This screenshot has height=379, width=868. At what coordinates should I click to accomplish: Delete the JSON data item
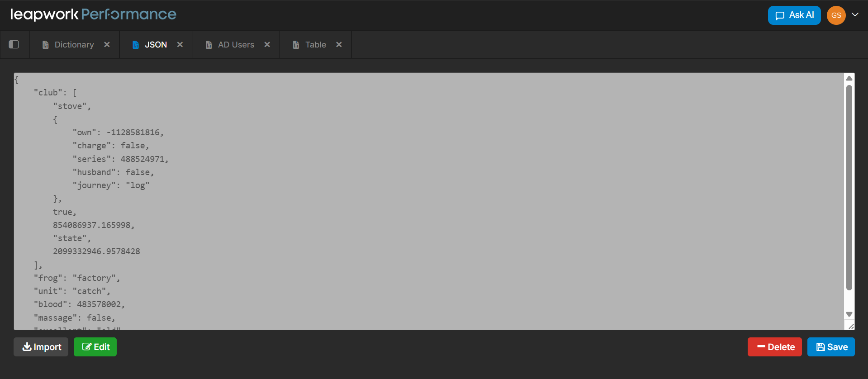click(774, 347)
